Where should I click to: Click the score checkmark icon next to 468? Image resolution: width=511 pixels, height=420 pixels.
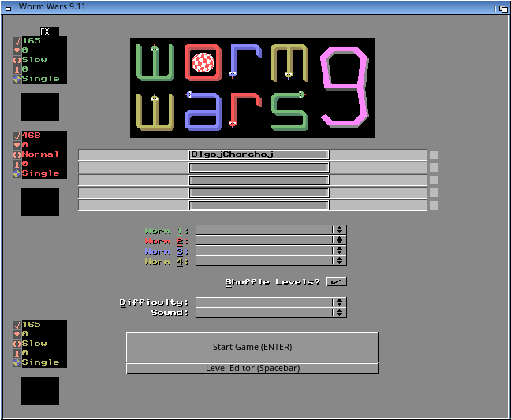coord(17,136)
